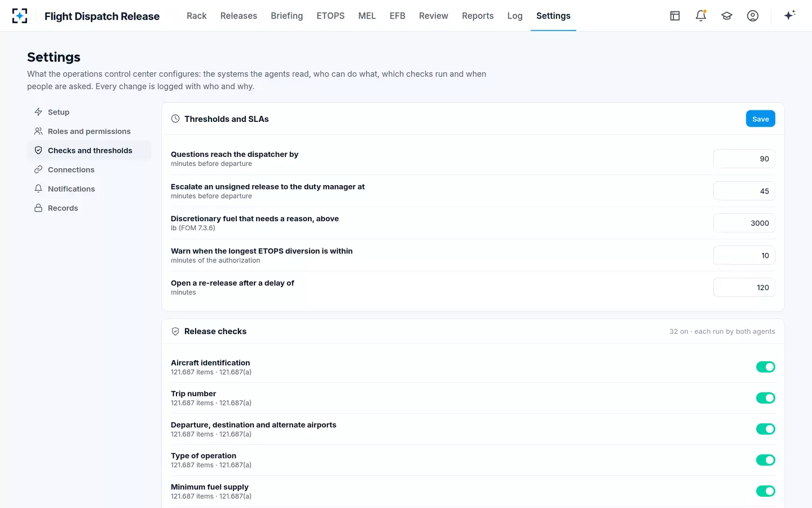Edit the escalate unsigned release minutes field
Viewport: 812px width, 508px height.
click(x=744, y=191)
